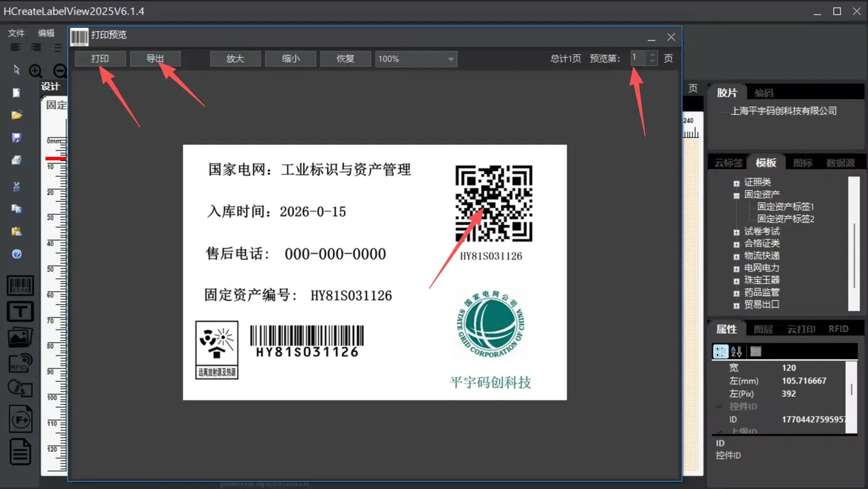
Task: Expand the 电网电力 template category
Action: tap(737, 268)
